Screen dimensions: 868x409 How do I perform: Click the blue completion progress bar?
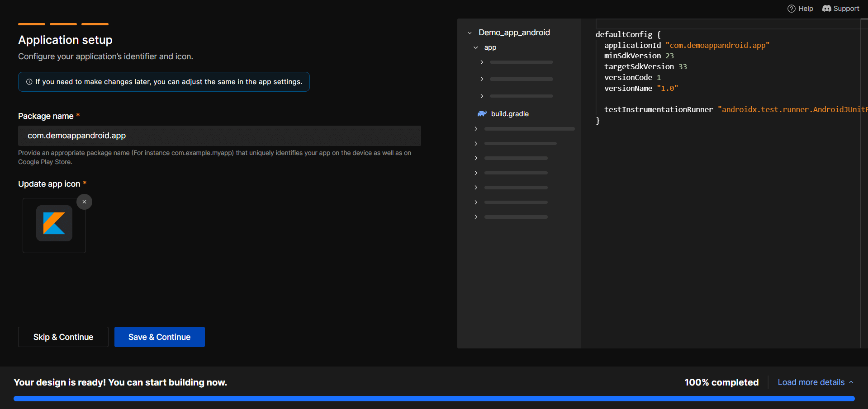click(434, 399)
